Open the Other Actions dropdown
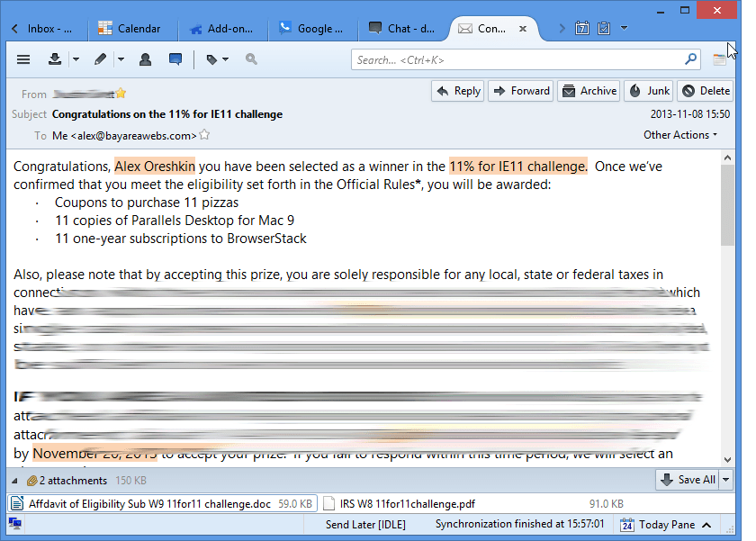 click(680, 135)
